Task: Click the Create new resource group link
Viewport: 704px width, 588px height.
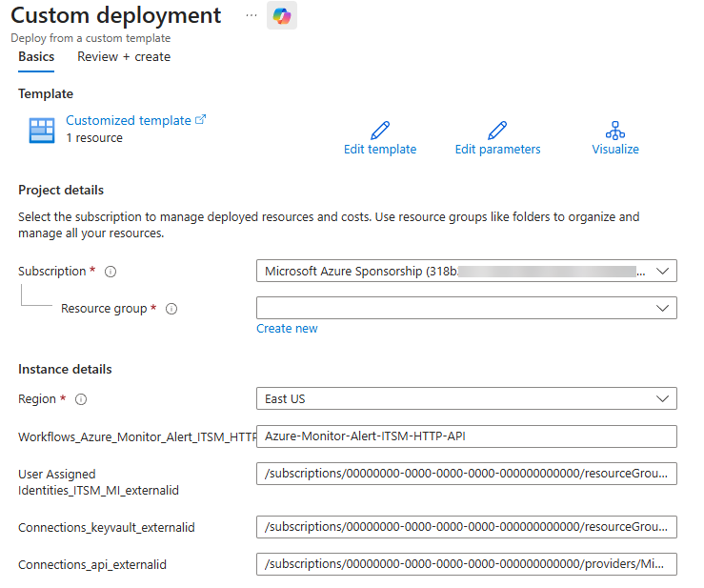Action: tap(287, 329)
